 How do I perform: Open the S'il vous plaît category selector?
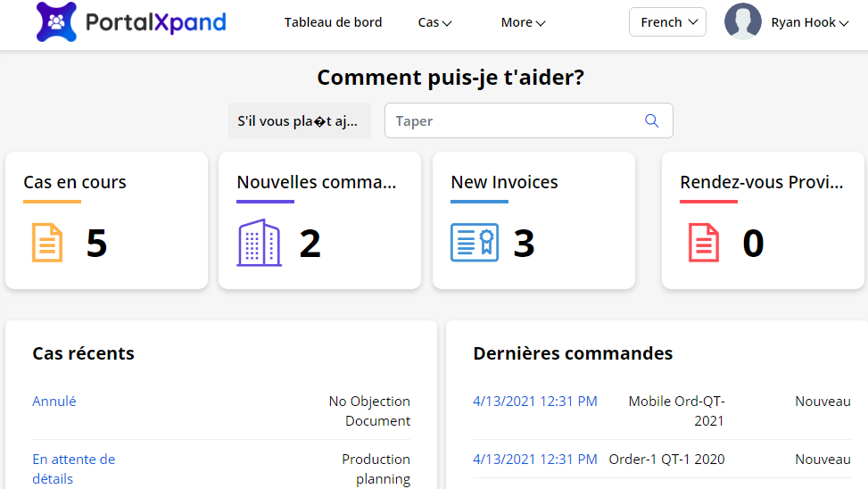[x=299, y=121]
